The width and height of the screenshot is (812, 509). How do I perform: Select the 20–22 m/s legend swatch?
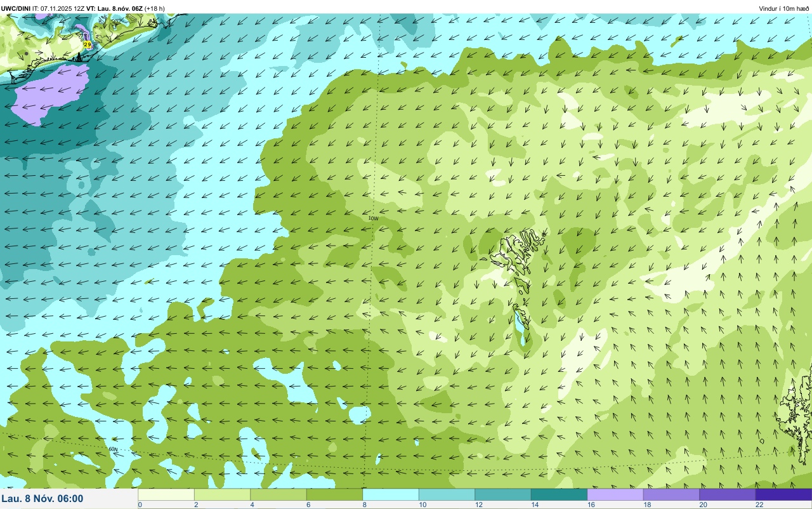click(728, 494)
